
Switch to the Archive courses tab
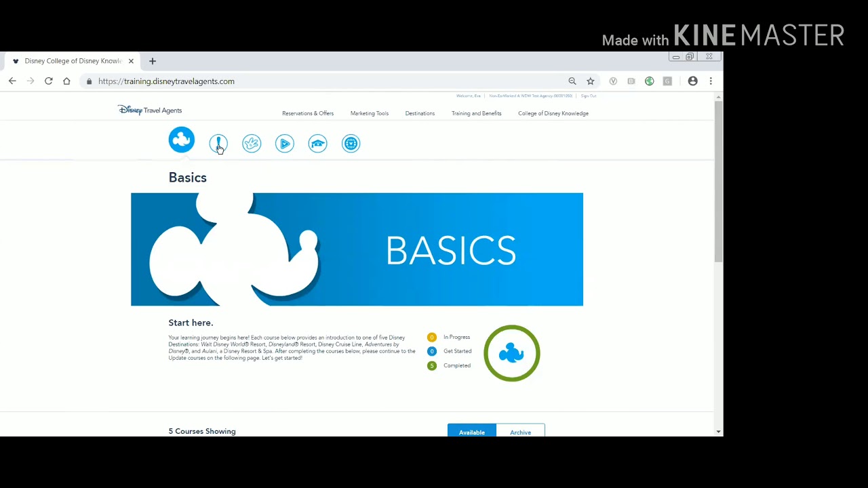(x=521, y=431)
